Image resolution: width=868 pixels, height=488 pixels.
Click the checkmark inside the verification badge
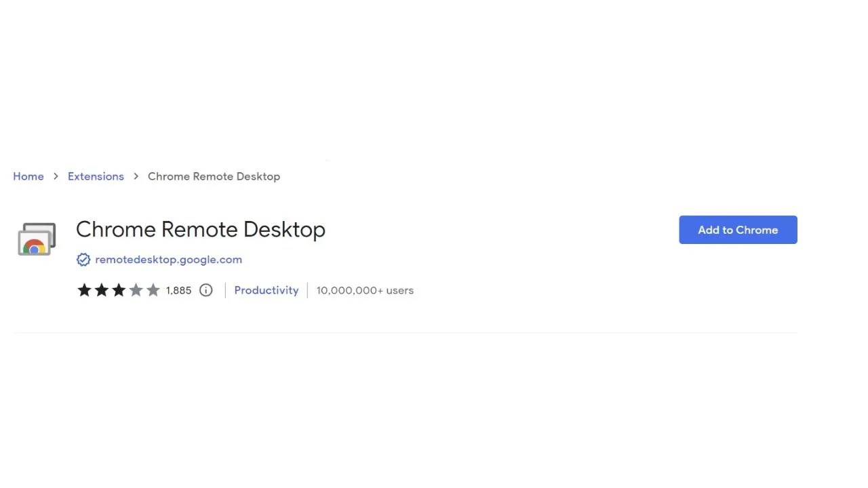[x=83, y=260]
